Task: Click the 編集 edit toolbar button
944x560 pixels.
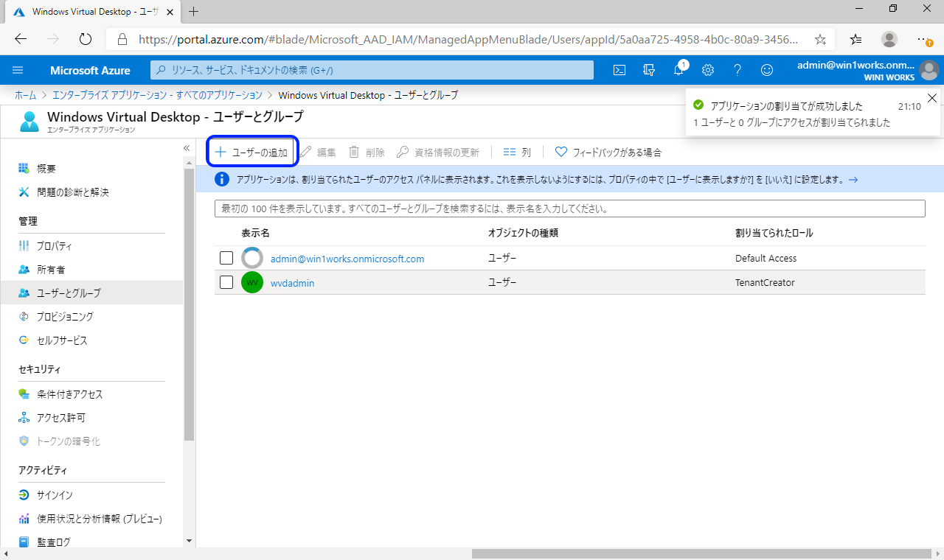Action: coord(317,152)
